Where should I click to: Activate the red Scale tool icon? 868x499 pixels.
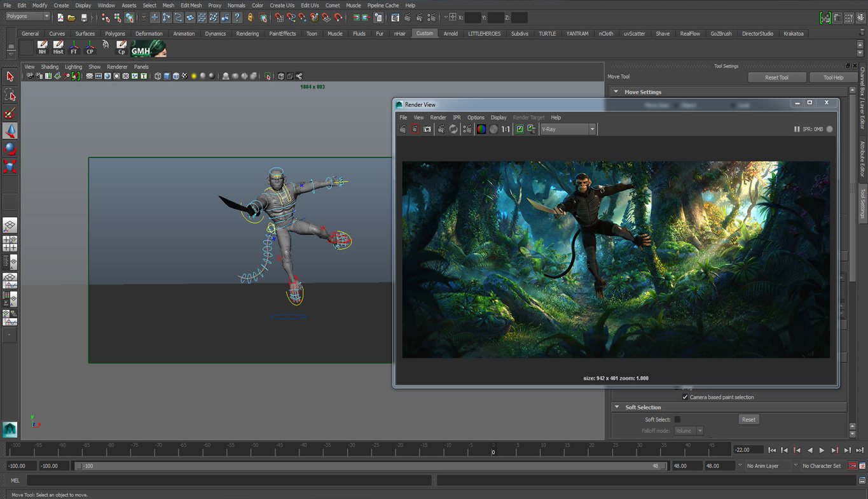10,166
